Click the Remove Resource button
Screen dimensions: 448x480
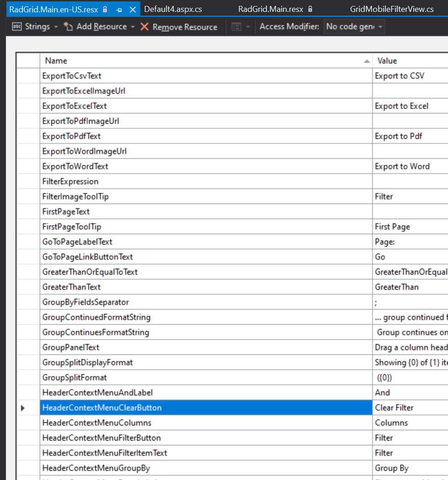(x=179, y=27)
